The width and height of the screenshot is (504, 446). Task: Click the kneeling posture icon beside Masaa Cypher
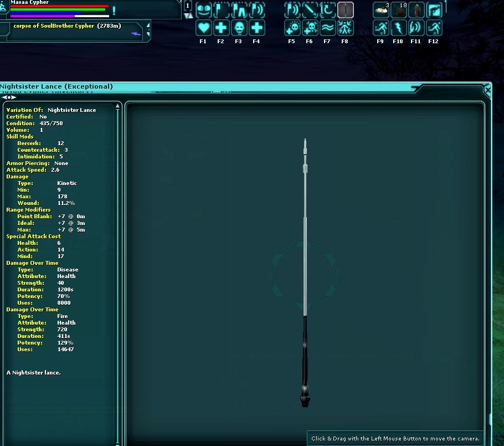click(x=3, y=6)
